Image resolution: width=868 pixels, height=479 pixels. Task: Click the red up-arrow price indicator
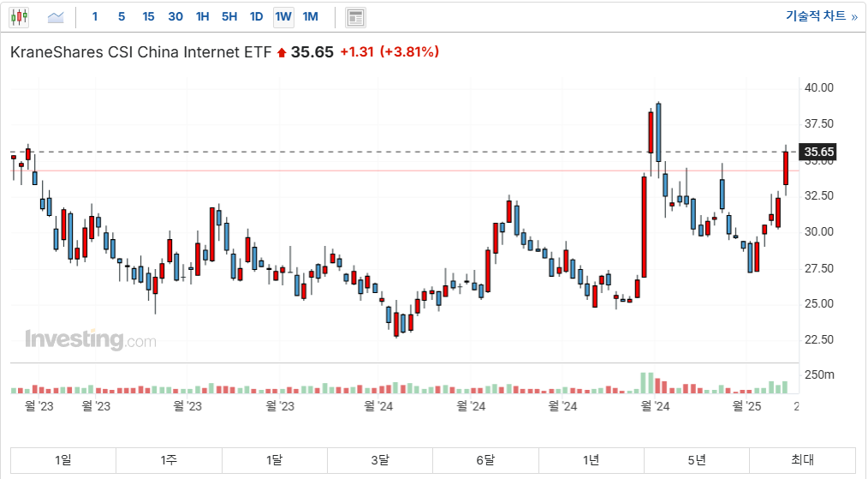tap(282, 52)
